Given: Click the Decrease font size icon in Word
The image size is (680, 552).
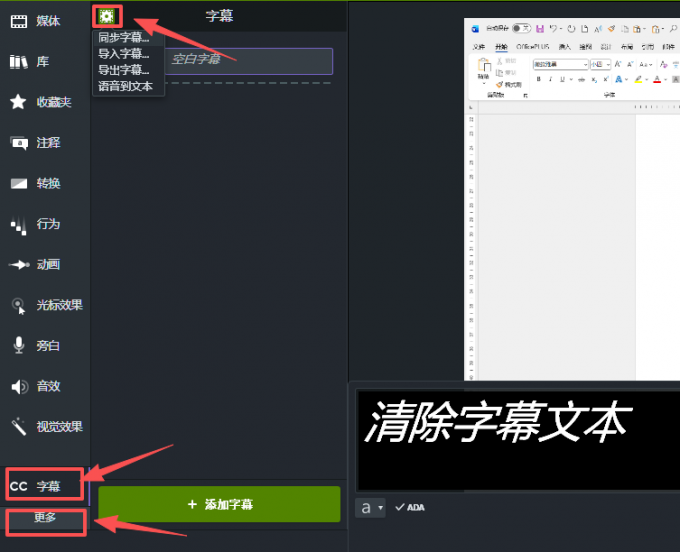Looking at the screenshot, I should (x=630, y=64).
